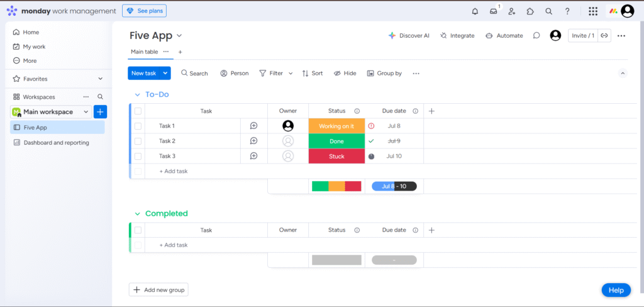Image resolution: width=644 pixels, height=307 pixels.
Task: Change Task 1 Working on it status
Action: (336, 126)
